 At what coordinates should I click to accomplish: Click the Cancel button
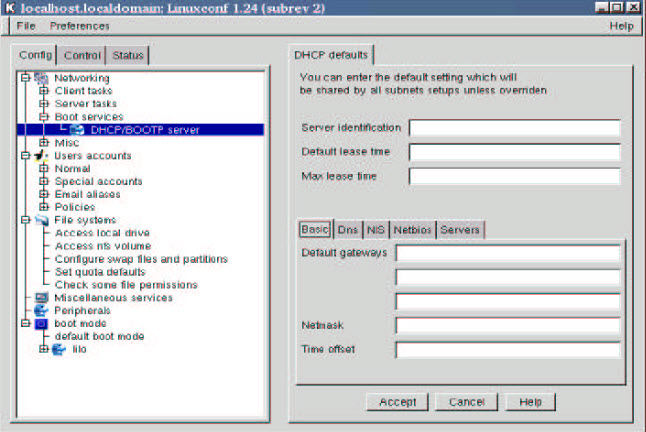tap(466, 402)
